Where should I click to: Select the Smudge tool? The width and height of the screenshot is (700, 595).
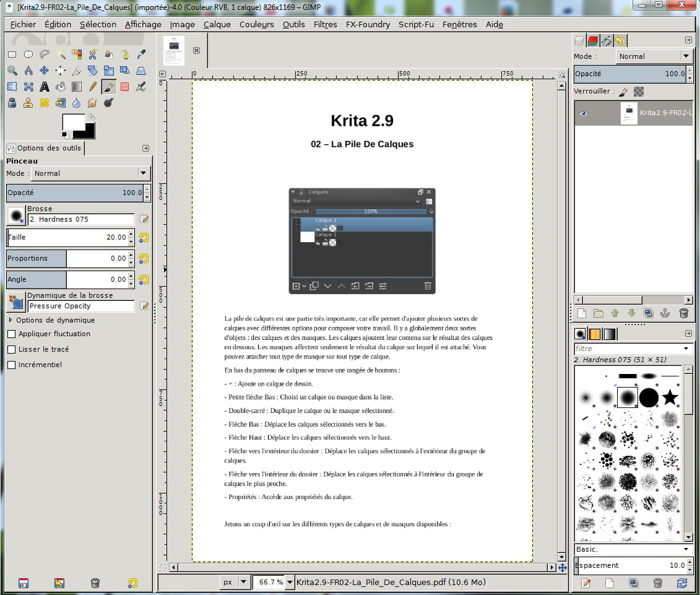coord(92,103)
